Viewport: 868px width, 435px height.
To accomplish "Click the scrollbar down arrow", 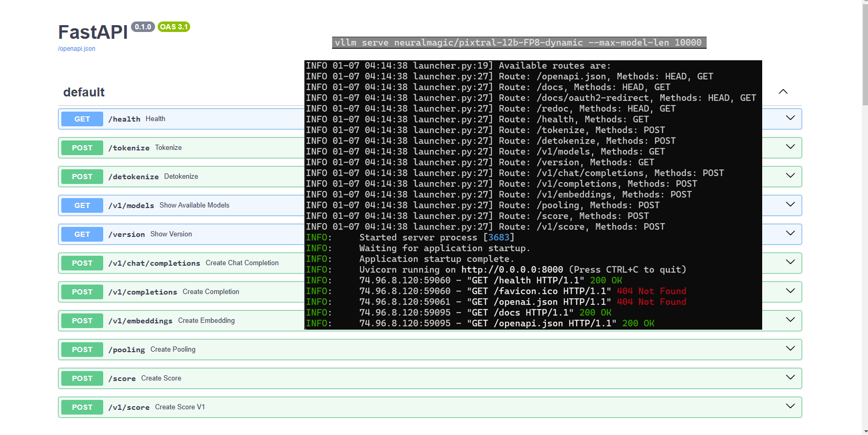I will pyautogui.click(x=865, y=432).
